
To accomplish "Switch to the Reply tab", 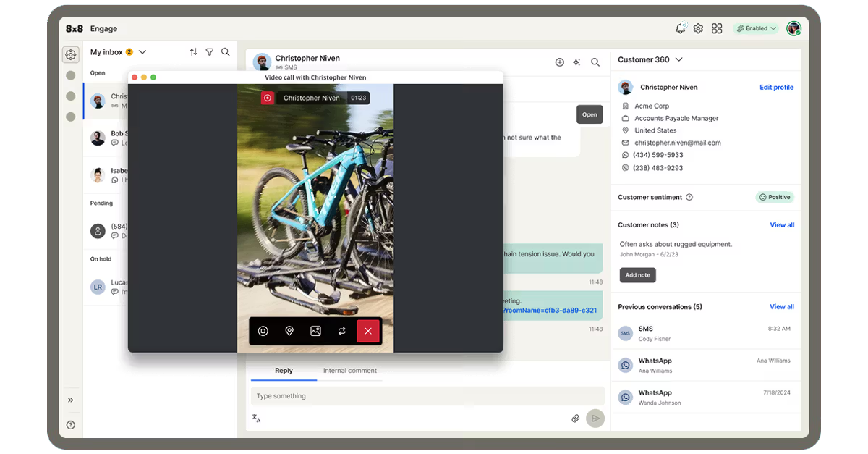I will coord(284,371).
